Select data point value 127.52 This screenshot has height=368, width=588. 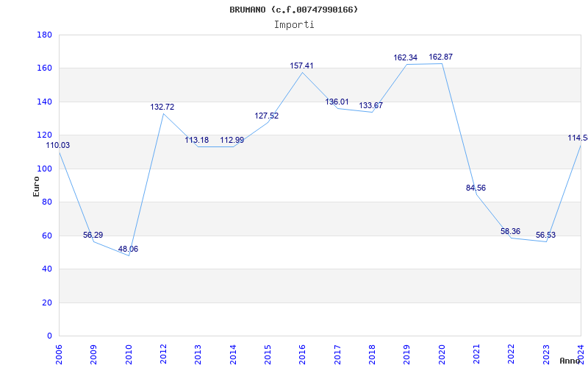point(267,116)
